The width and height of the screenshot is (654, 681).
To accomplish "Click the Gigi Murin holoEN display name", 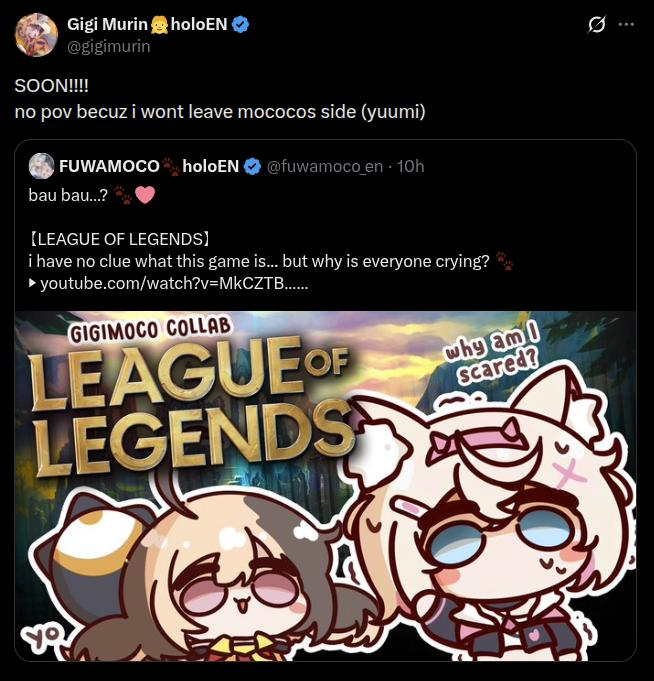I will pos(147,24).
